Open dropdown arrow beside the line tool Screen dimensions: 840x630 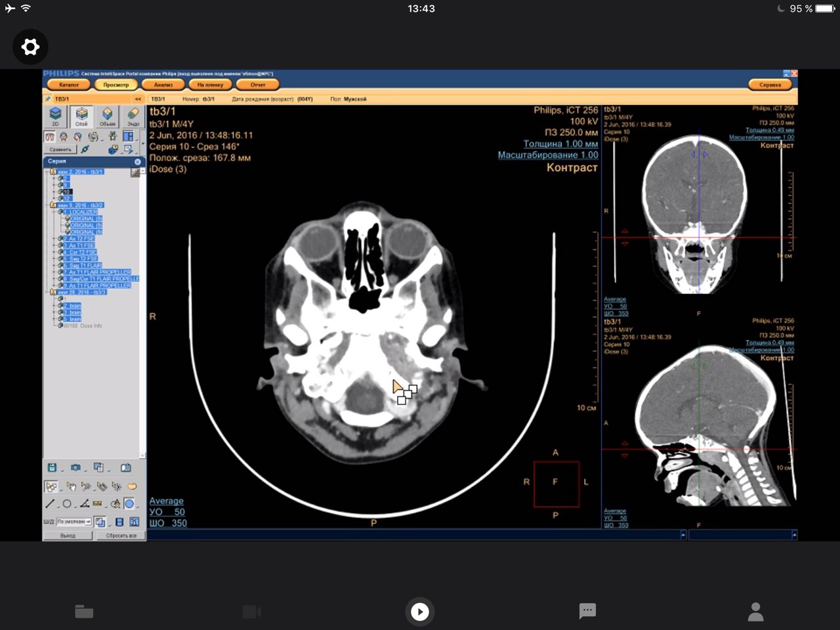click(58, 507)
